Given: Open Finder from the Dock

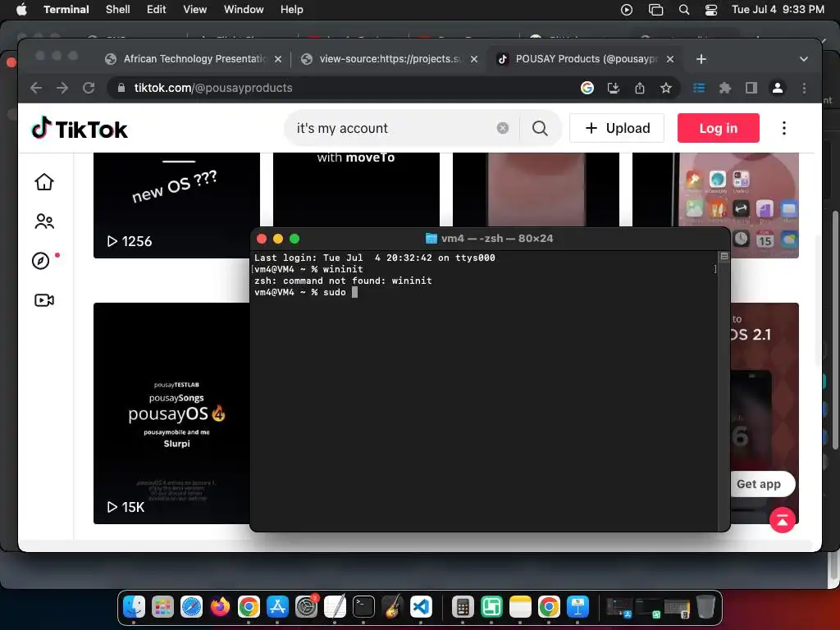Looking at the screenshot, I should tap(134, 607).
